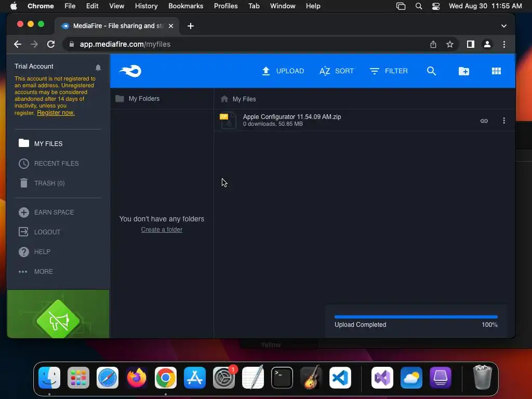Open the Apple menu
Screen dimensions: 532x399
14,6
